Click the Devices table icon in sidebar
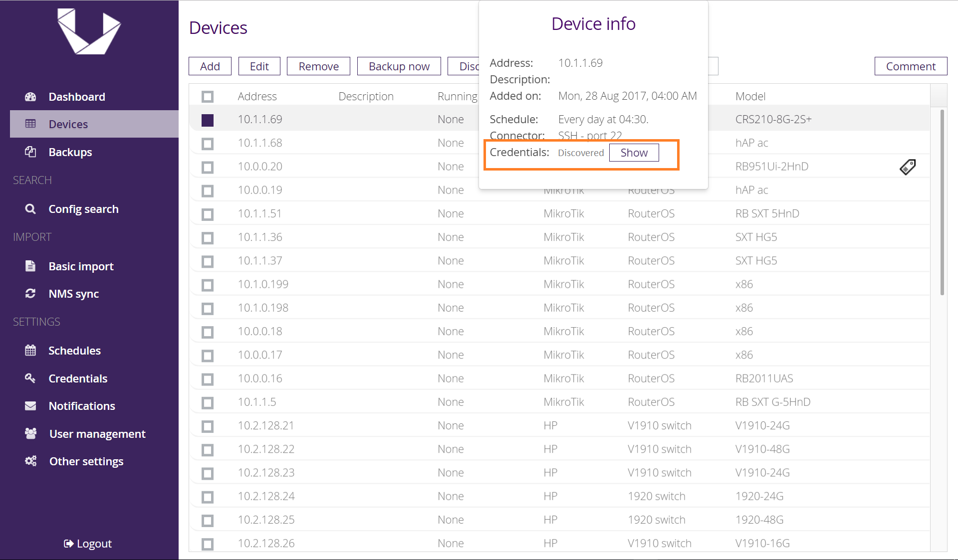958x560 pixels. click(x=30, y=124)
